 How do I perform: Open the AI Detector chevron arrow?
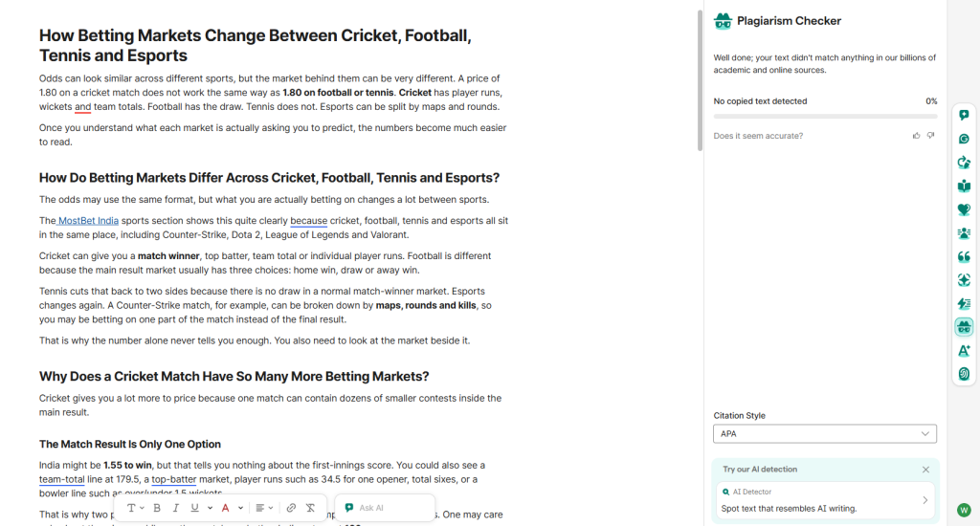[x=925, y=500]
